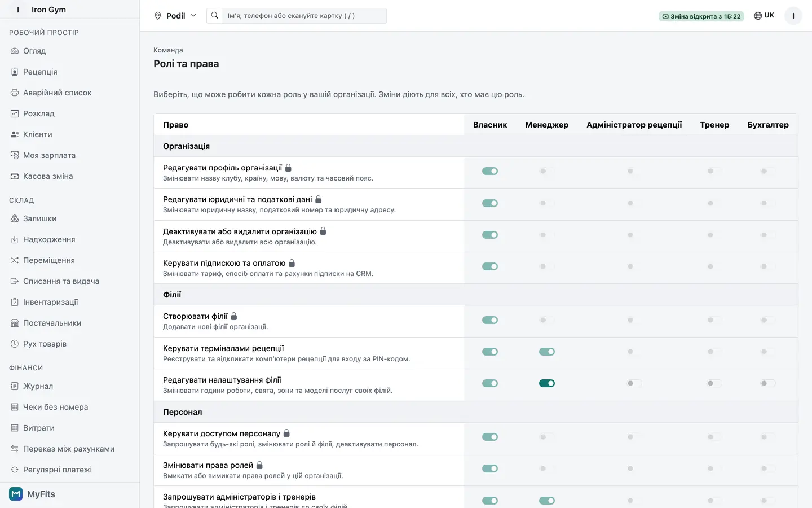
Task: Toggle Власник right for Редагувати налаштування філії
Action: coord(490,383)
